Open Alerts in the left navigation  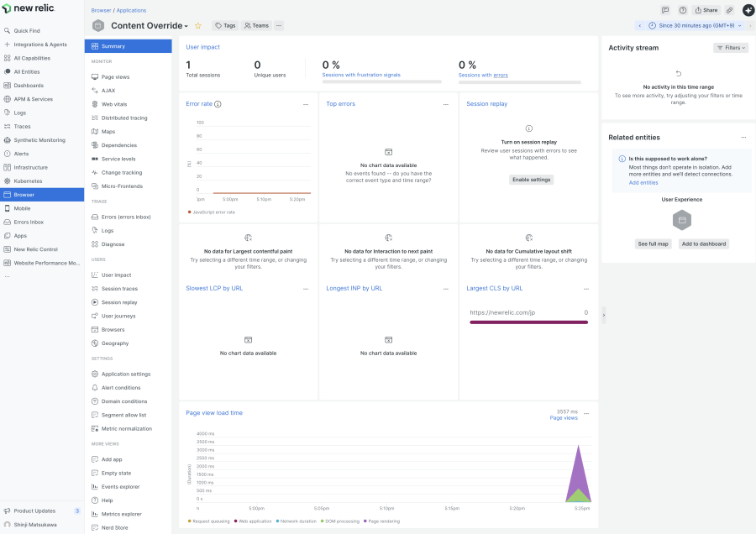tap(21, 154)
